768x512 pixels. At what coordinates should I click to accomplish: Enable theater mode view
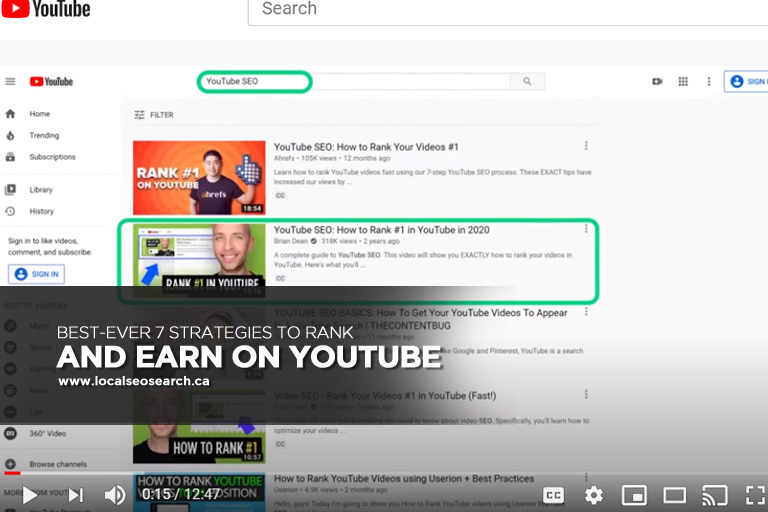pos(674,495)
